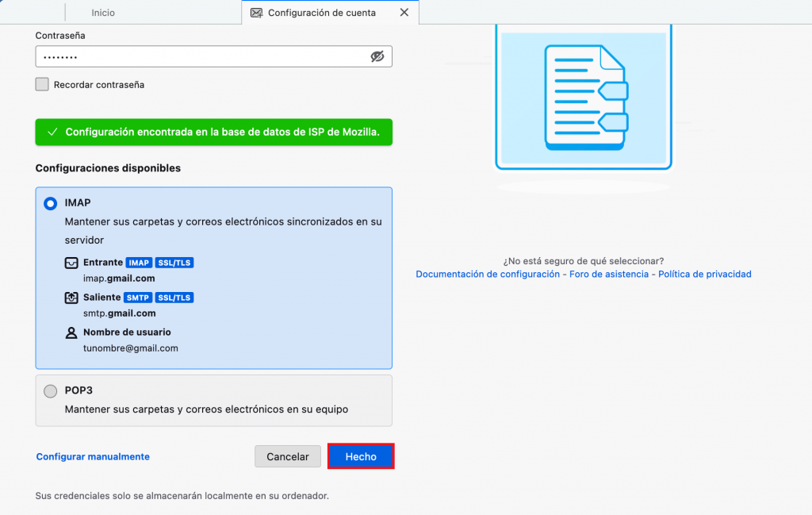Open the Política de privacidad link
Viewport: 812px width, 515px height.
coord(704,274)
